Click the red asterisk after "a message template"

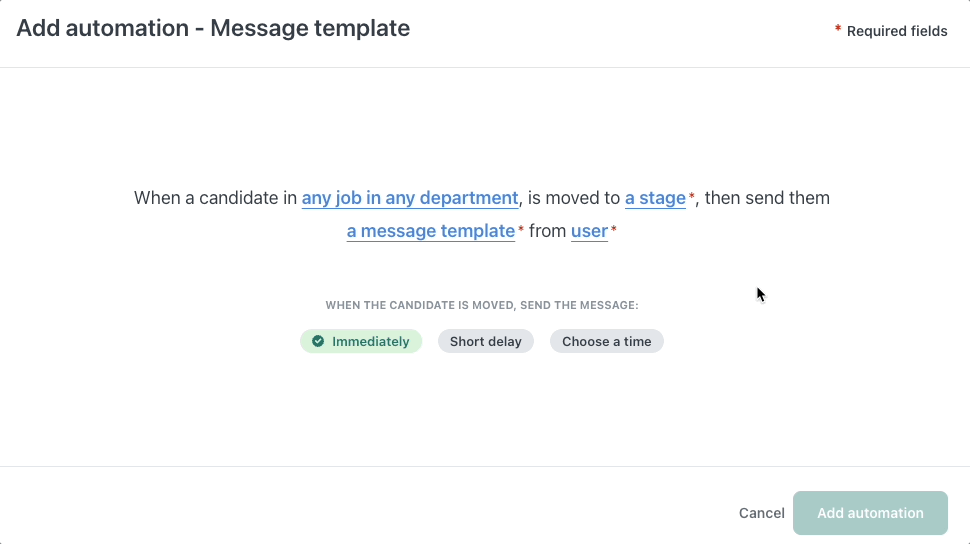tap(521, 230)
